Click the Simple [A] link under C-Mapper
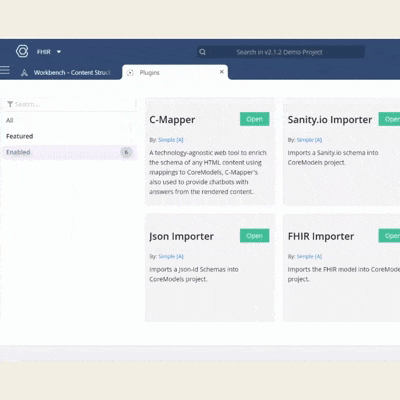400x400 pixels. pyautogui.click(x=171, y=140)
